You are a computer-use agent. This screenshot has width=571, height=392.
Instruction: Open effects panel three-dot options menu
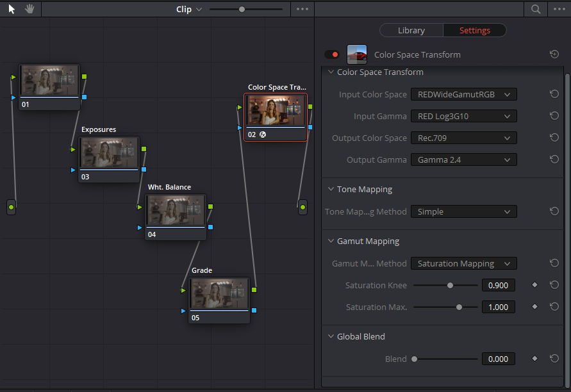559,9
